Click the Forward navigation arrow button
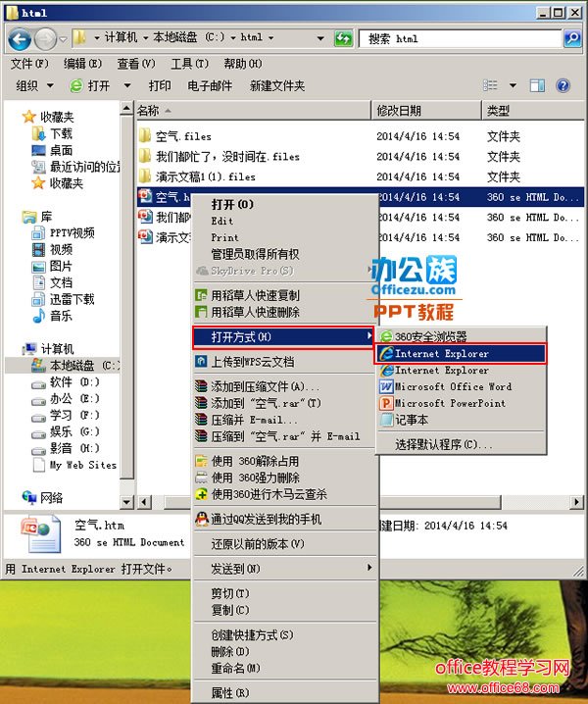 click(45, 39)
